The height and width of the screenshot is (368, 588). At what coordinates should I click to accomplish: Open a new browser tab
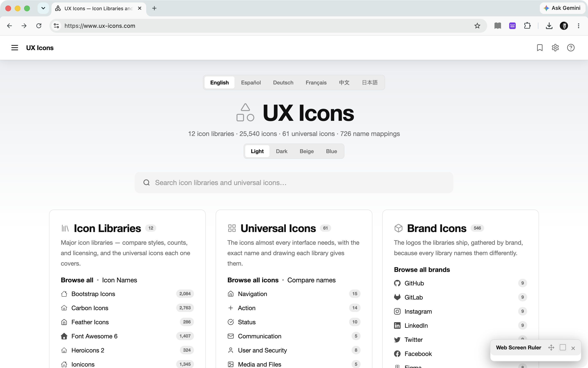point(154,8)
